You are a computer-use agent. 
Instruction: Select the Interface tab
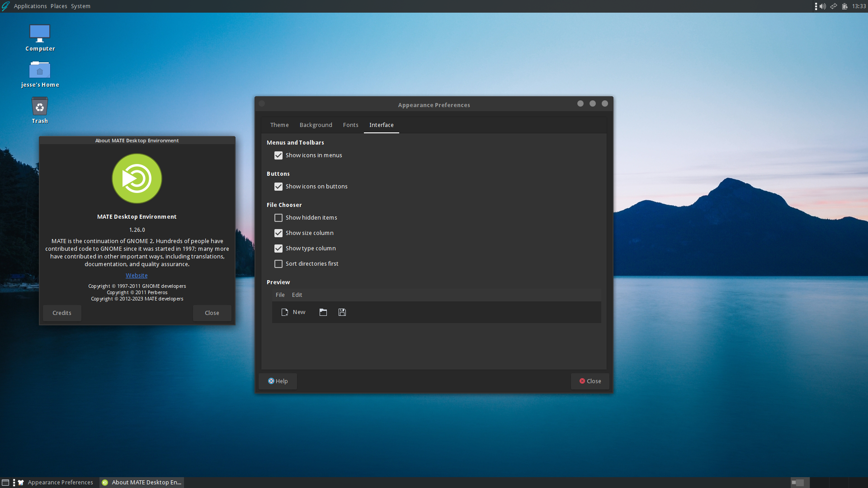(382, 125)
